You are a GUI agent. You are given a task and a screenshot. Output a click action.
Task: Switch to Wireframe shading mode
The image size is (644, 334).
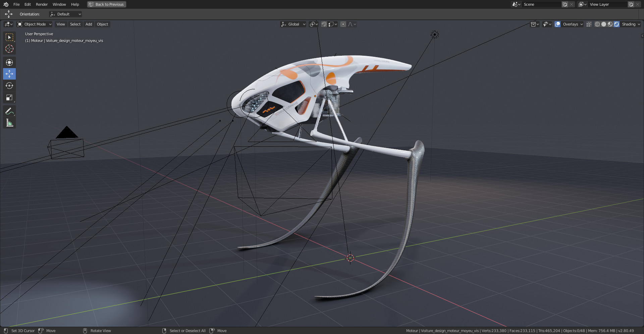pos(597,24)
